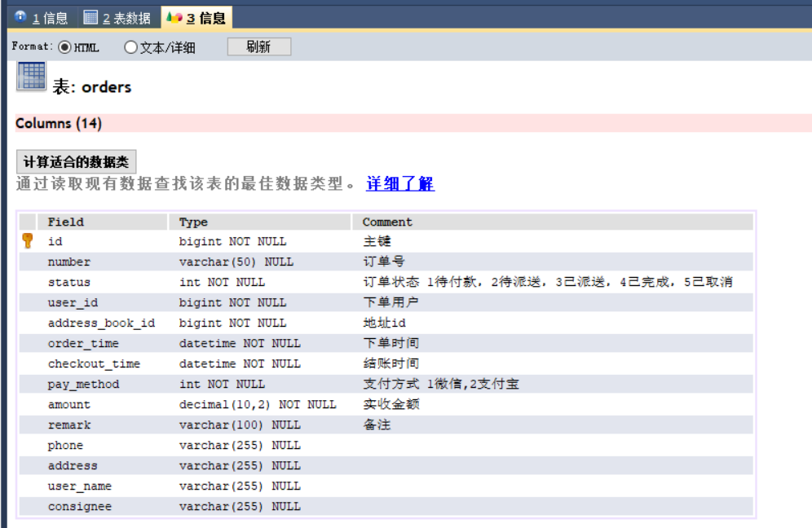This screenshot has width=812, height=528.
Task: Click the 'address_book_id' field name
Action: tap(101, 323)
